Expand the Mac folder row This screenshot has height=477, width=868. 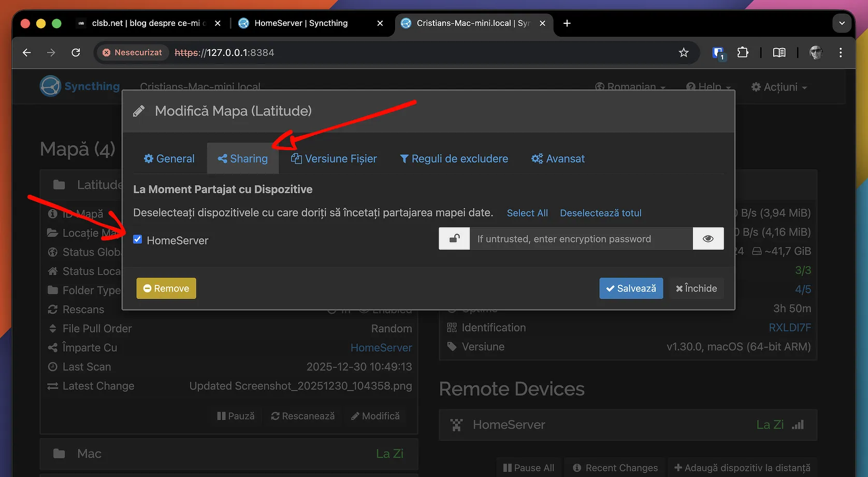(228, 454)
